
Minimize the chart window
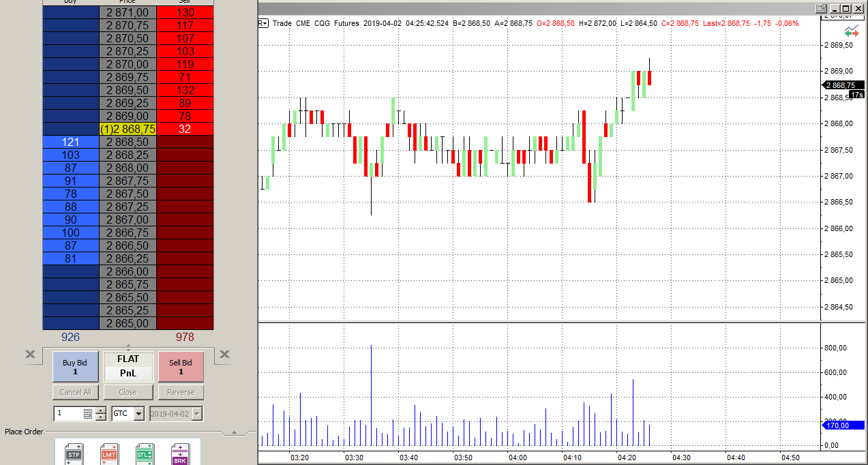click(x=834, y=8)
